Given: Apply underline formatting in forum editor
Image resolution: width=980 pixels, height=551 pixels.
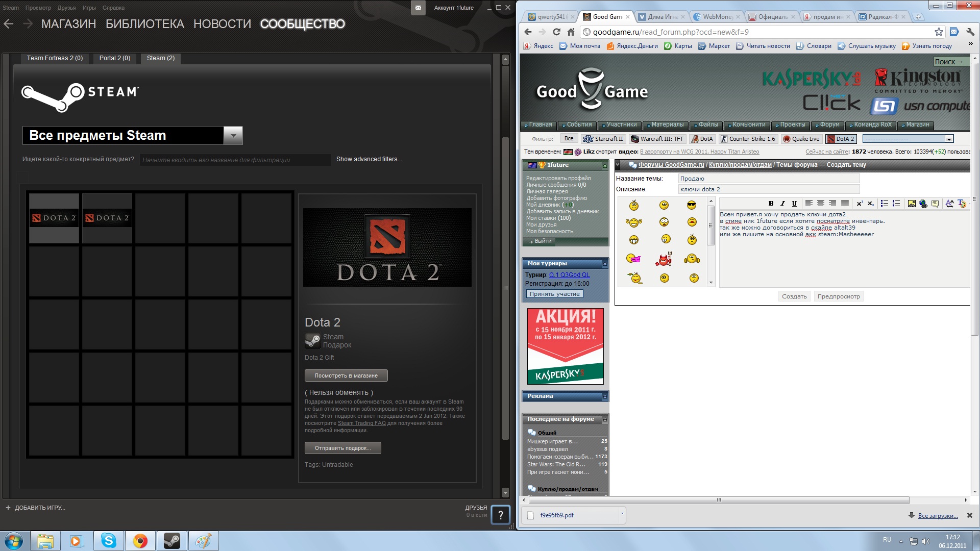Looking at the screenshot, I should point(794,204).
